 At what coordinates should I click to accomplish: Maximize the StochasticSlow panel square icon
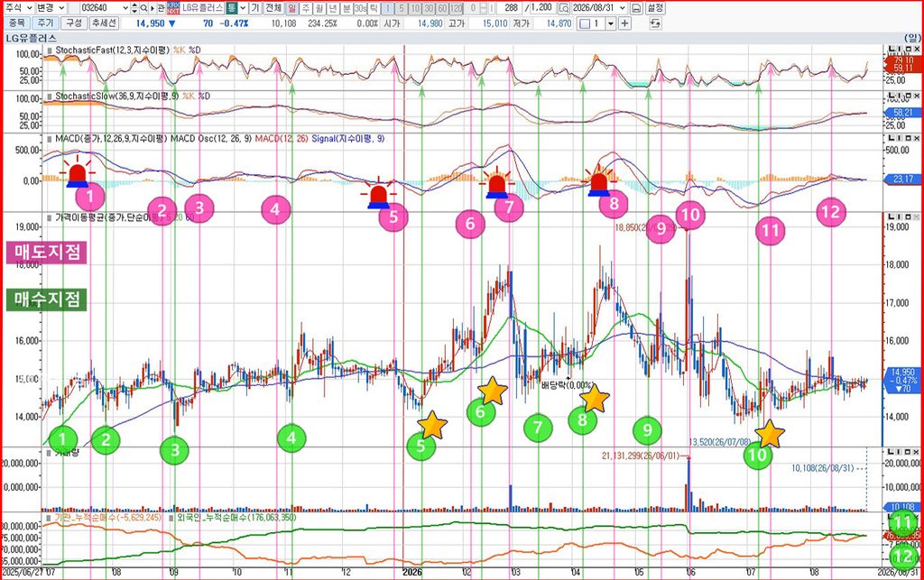908,96
